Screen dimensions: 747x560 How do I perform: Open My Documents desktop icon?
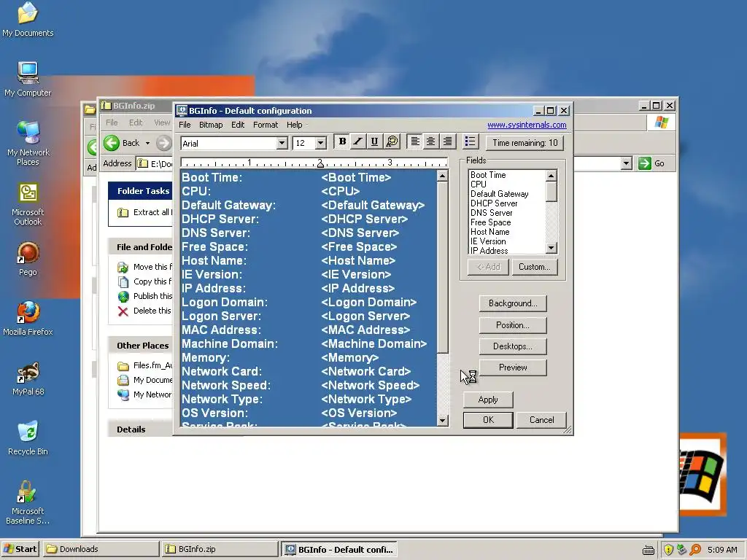point(28,20)
